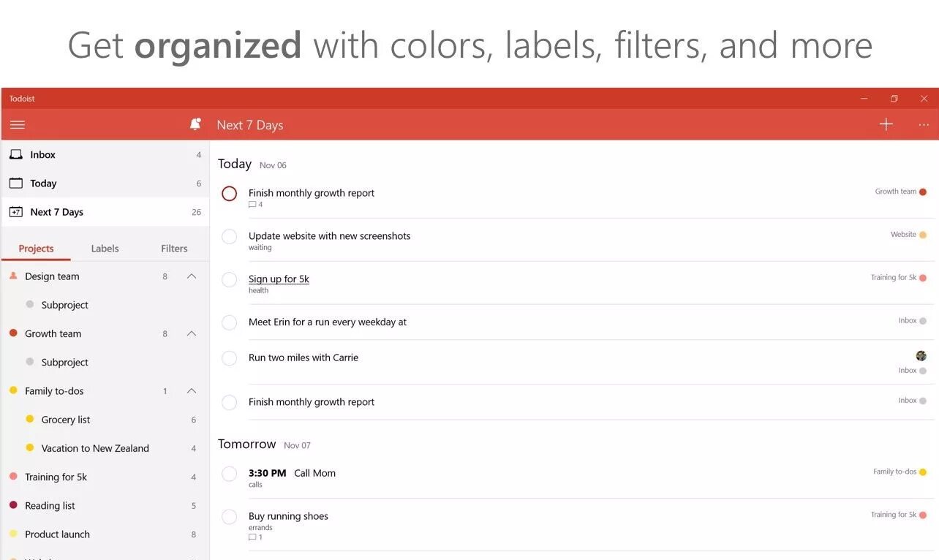Collapse the Family to-dos project

[x=192, y=391]
